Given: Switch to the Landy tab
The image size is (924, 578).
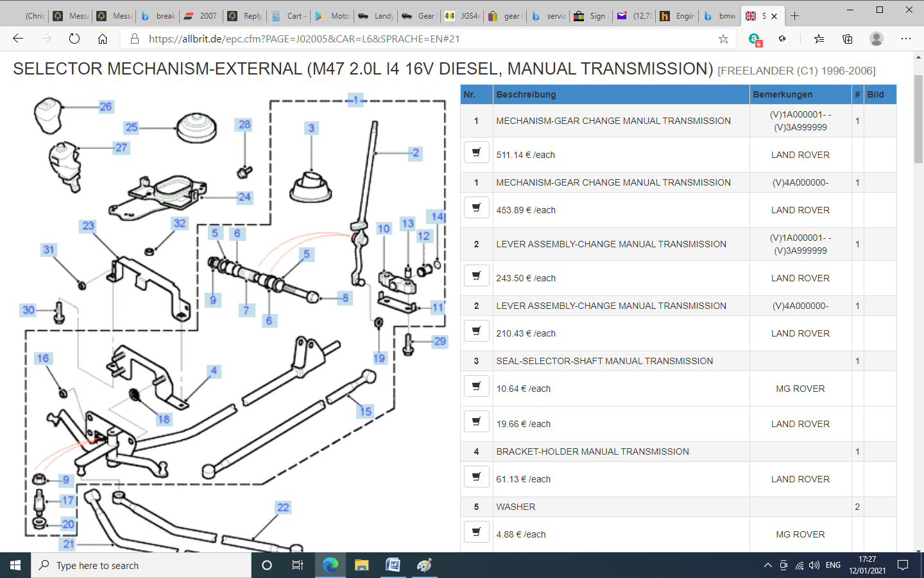Looking at the screenshot, I should click(375, 16).
